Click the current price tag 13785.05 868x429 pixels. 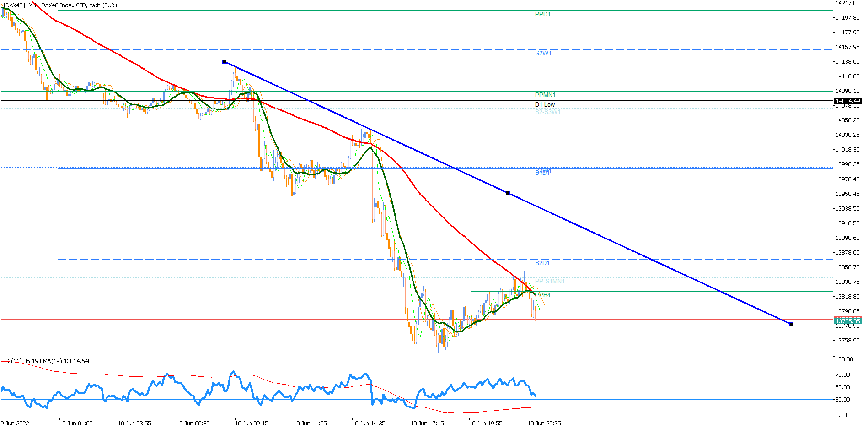(848, 321)
